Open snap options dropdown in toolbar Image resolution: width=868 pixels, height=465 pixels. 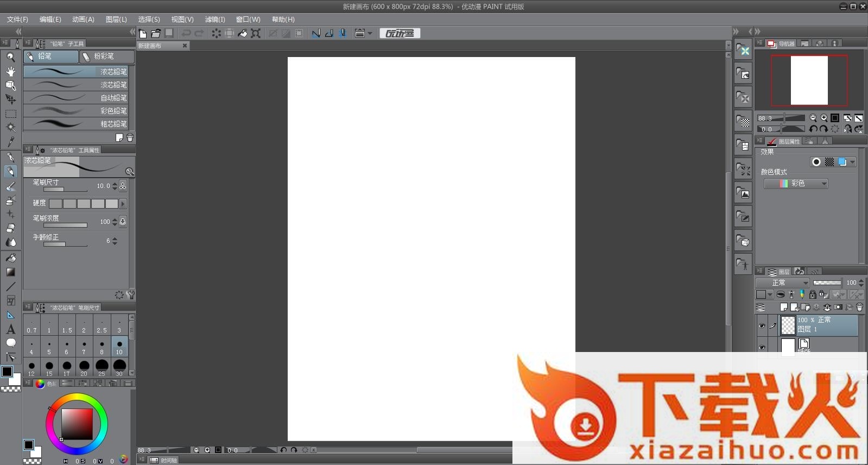[x=370, y=33]
